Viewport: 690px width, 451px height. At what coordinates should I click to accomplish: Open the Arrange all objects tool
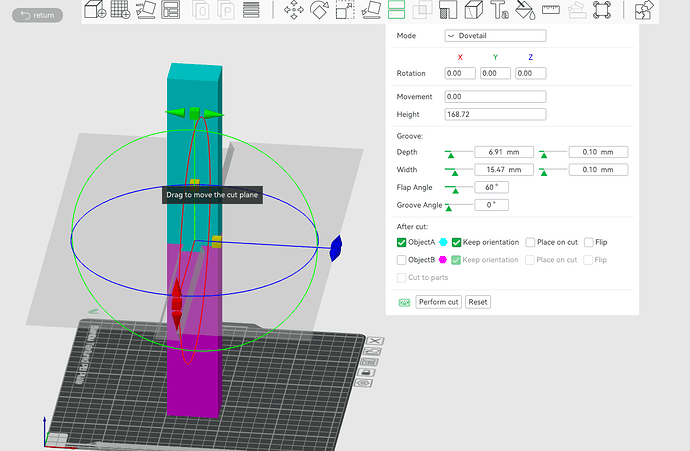click(171, 10)
